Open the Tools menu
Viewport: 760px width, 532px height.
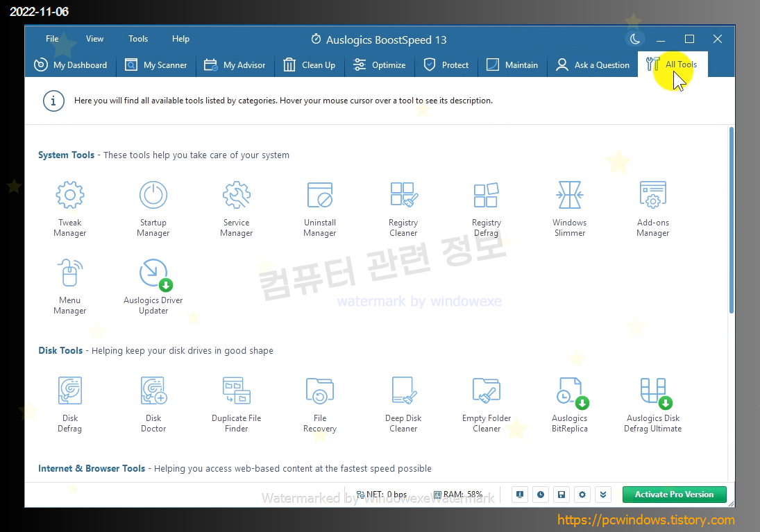point(138,39)
